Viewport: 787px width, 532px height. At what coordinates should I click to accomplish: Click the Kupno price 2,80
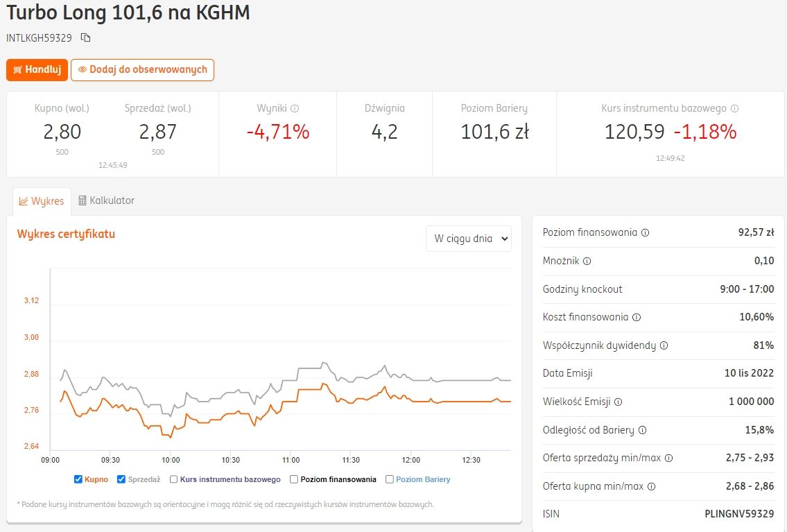pyautogui.click(x=62, y=132)
